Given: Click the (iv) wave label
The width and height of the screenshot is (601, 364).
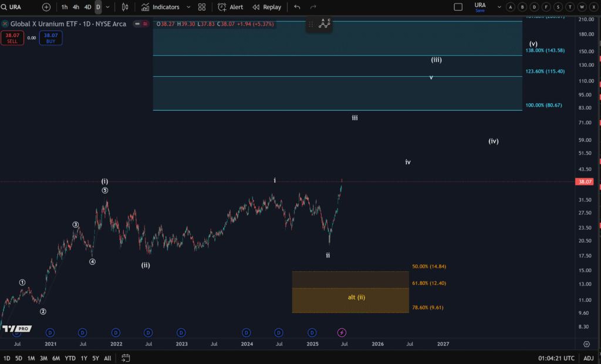Looking at the screenshot, I should pos(493,141).
